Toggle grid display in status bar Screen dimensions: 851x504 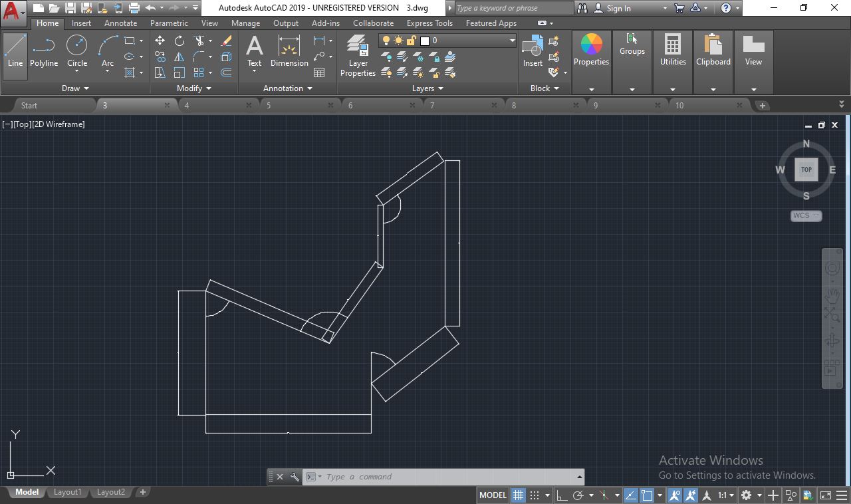point(517,495)
